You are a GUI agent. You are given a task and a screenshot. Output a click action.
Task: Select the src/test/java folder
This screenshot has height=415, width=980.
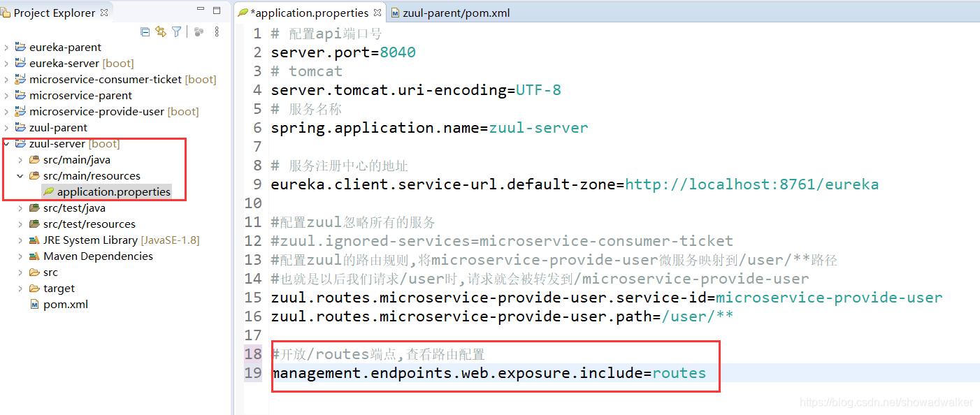coord(74,208)
